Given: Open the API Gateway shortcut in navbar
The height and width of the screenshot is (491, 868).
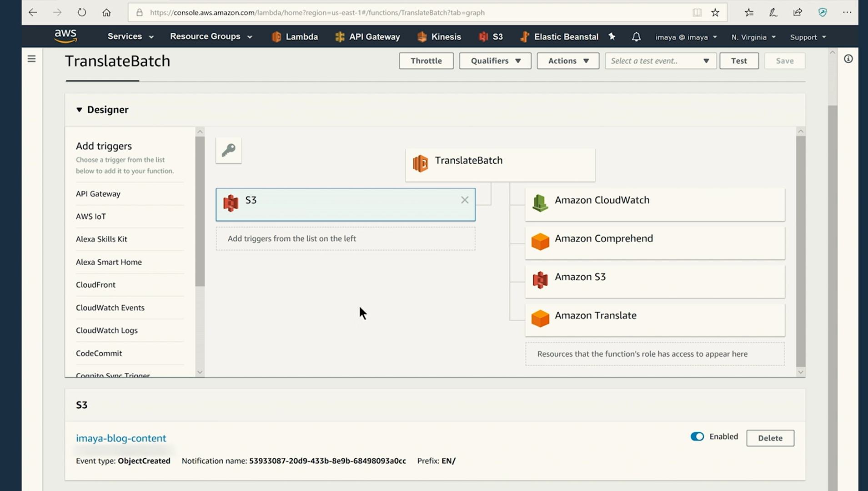Looking at the screenshot, I should (x=367, y=37).
